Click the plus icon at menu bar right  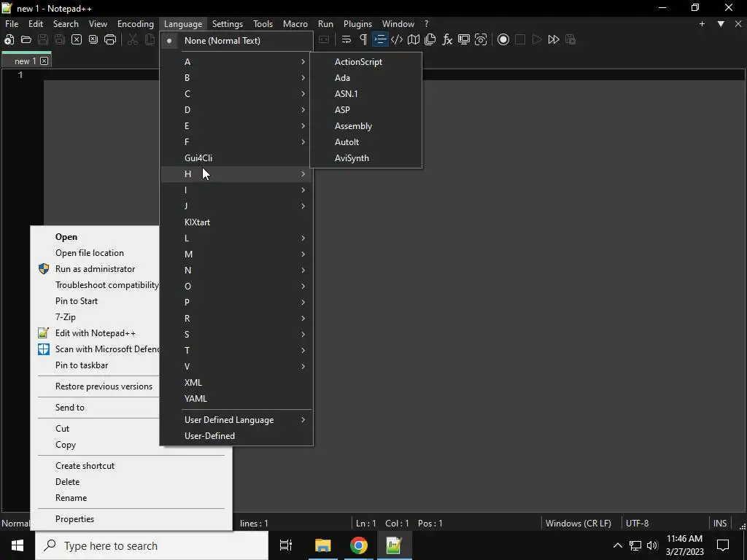coord(702,24)
